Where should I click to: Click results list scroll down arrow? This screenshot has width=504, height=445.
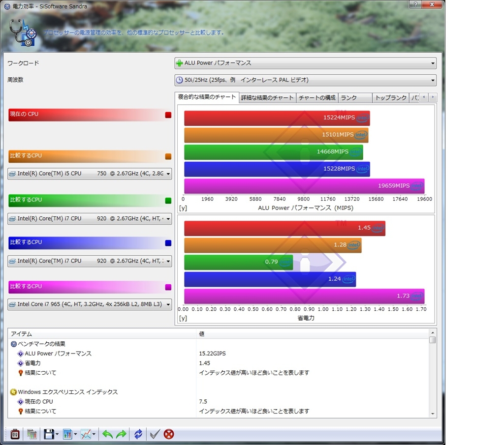pyautogui.click(x=433, y=414)
